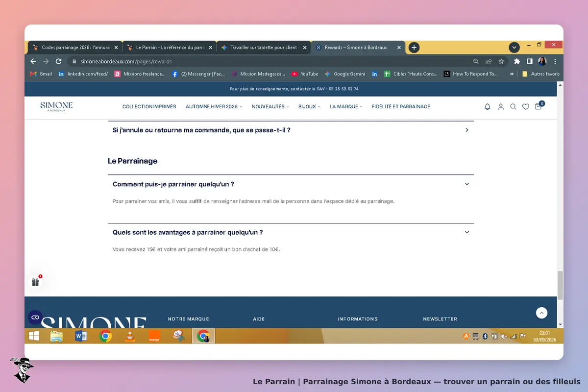This screenshot has height=392, width=588.
Task: Open the Chrome extensions puzzle icon
Action: pos(517,62)
